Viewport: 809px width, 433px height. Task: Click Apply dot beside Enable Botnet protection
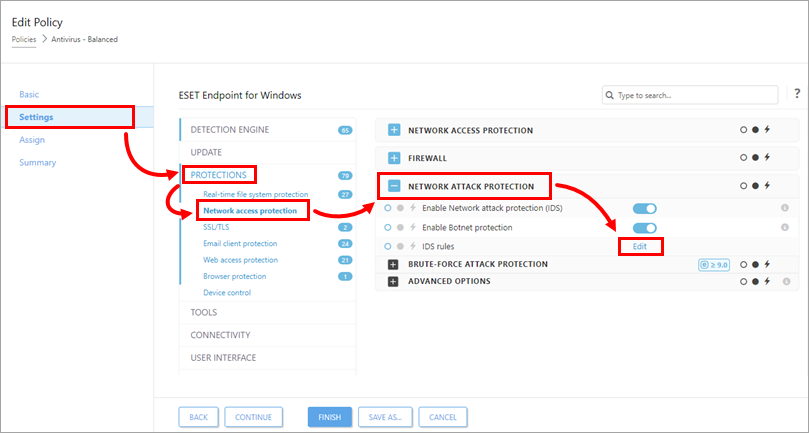coord(400,228)
